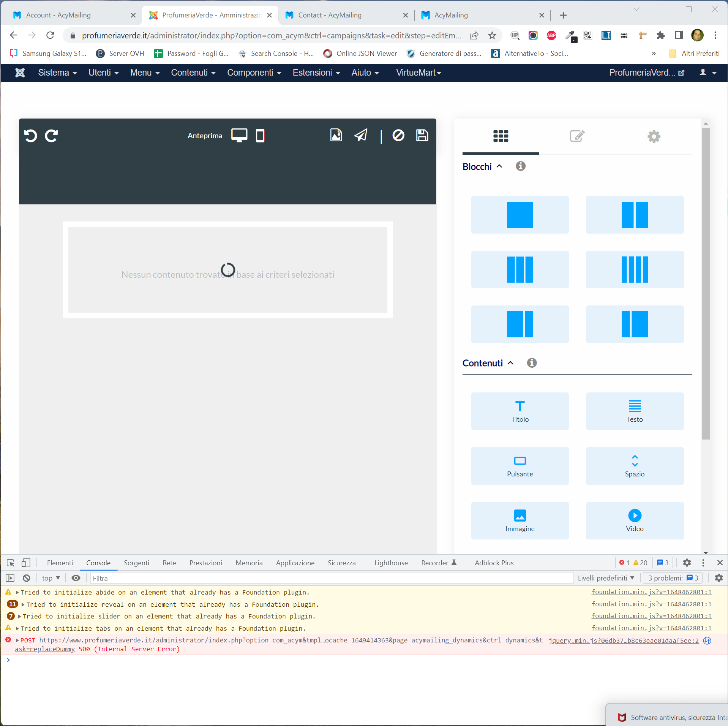728x726 pixels.
Task: Show info tooltip next to Contenuti
Action: tap(532, 363)
